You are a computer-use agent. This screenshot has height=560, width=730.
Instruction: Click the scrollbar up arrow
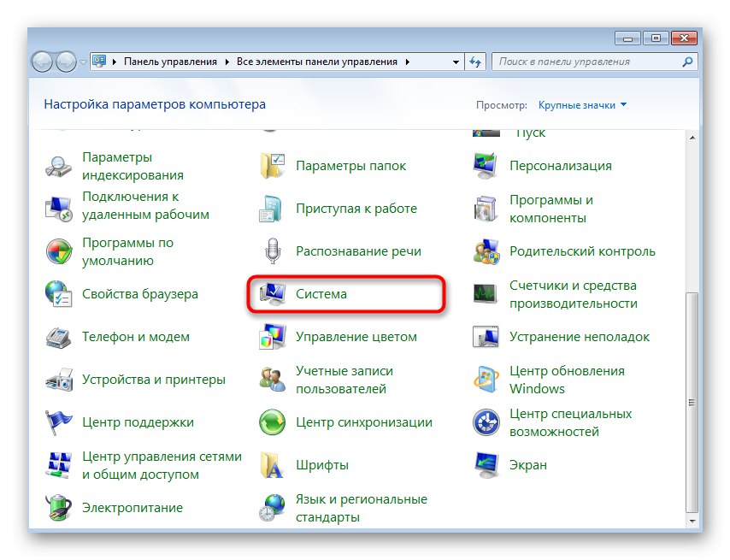tap(692, 138)
